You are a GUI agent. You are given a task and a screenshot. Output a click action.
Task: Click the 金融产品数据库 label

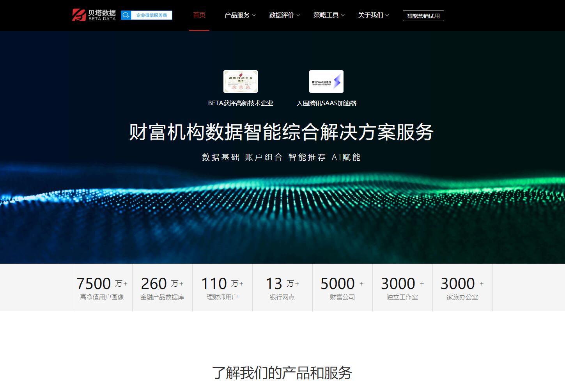pos(162,297)
